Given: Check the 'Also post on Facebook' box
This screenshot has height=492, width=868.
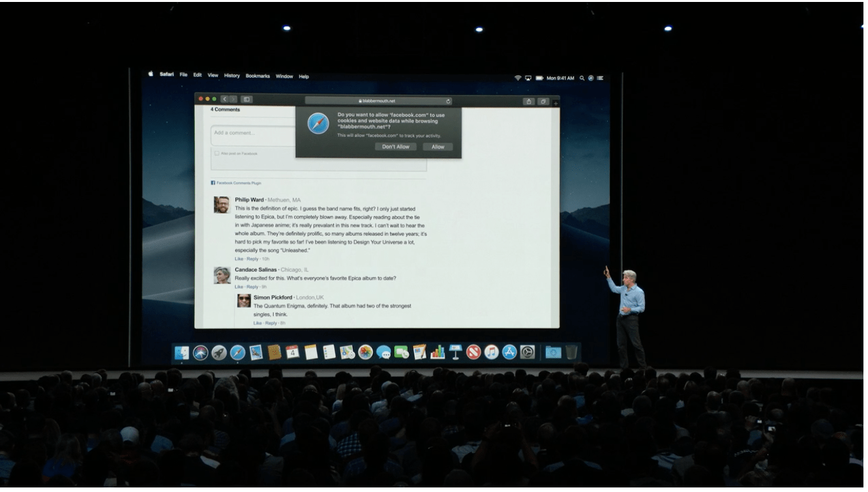Looking at the screenshot, I should 217,152.
